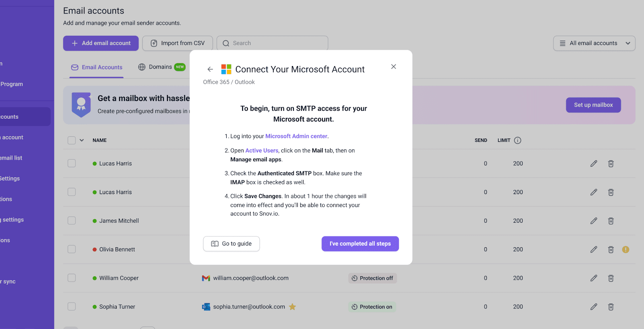This screenshot has width=644, height=329.
Task: Delete the James Mitchell email account
Action: pos(611,221)
